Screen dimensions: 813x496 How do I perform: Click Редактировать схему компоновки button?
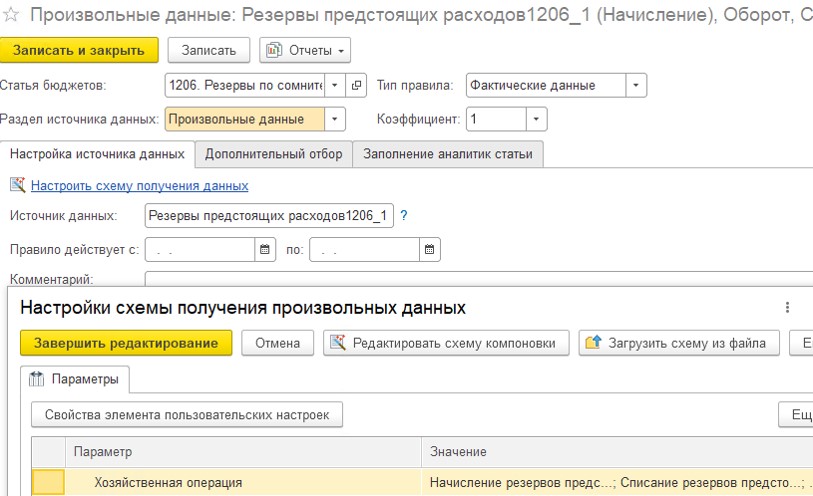[x=446, y=343]
